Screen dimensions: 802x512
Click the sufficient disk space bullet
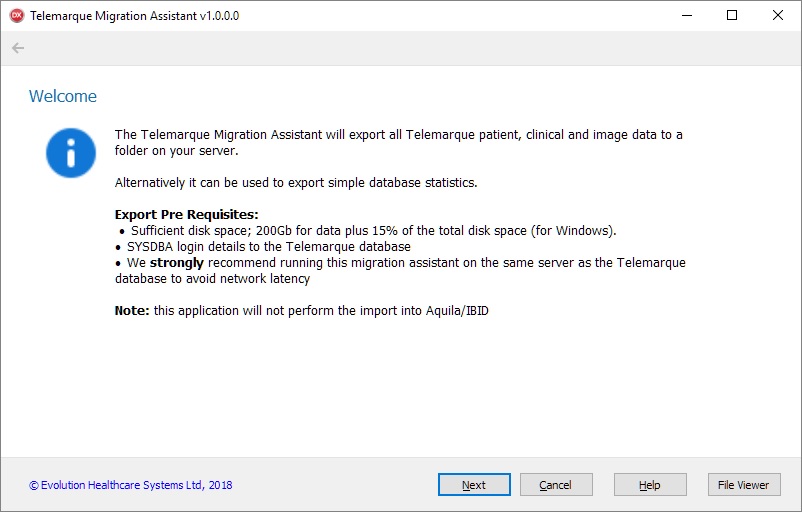374,230
